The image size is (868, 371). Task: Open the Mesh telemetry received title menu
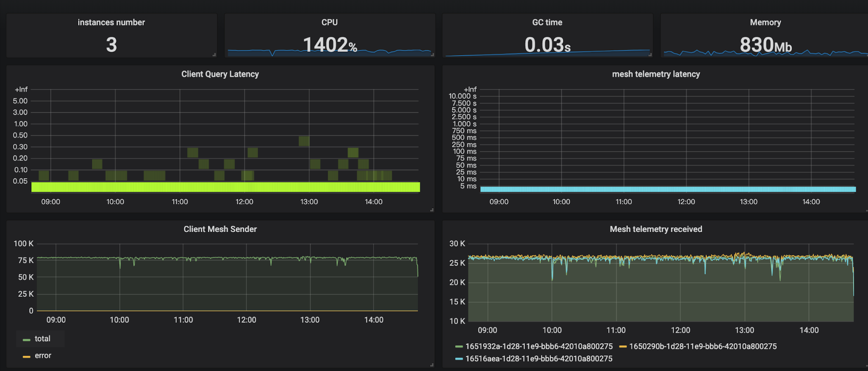tap(656, 229)
